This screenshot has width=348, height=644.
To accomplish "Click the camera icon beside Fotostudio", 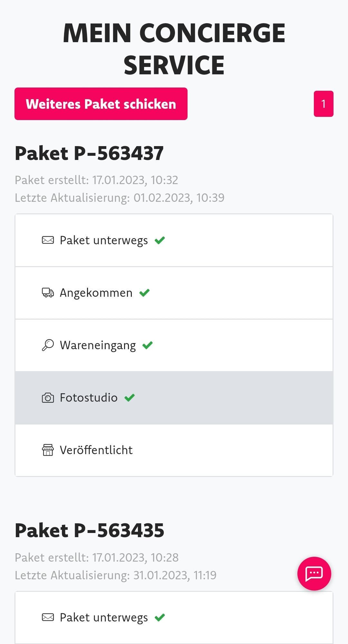I will (48, 398).
